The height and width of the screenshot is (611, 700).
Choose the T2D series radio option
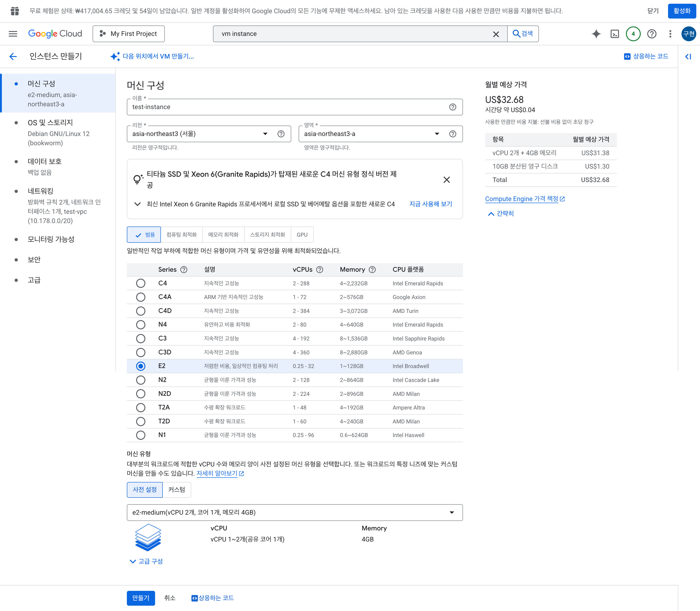point(141,422)
